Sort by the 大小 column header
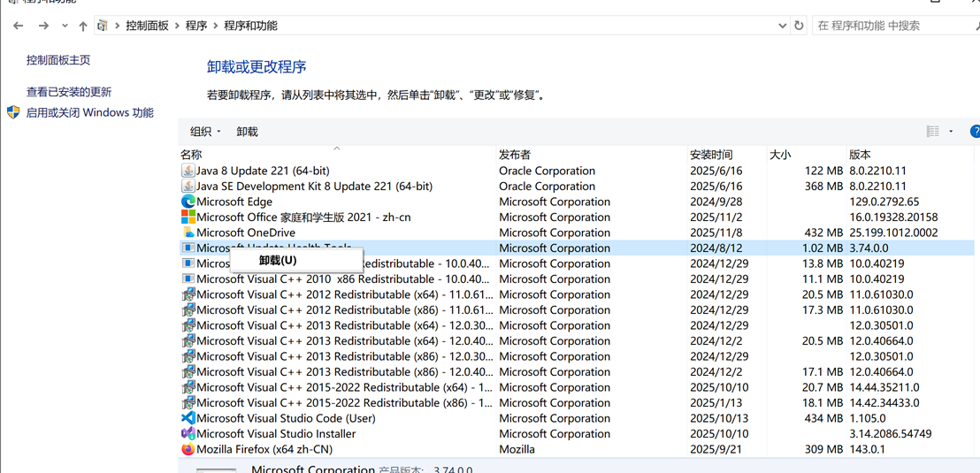Screen dimensions: 980x473 click(807, 155)
